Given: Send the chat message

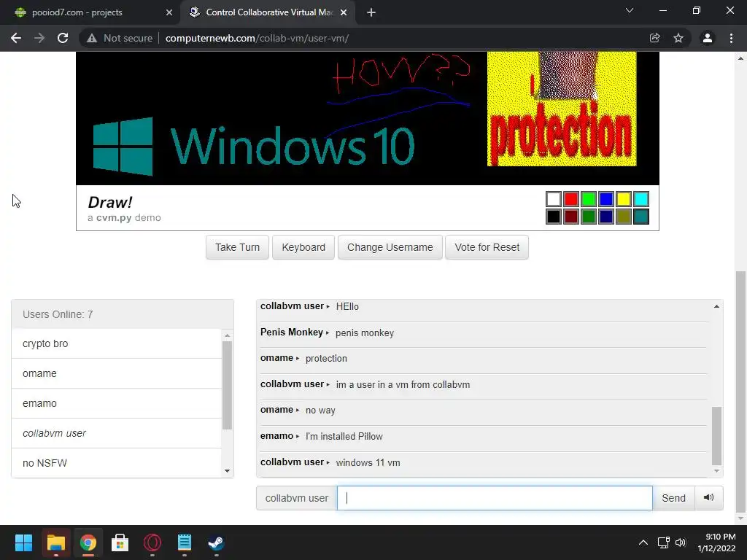Looking at the screenshot, I should tap(673, 498).
